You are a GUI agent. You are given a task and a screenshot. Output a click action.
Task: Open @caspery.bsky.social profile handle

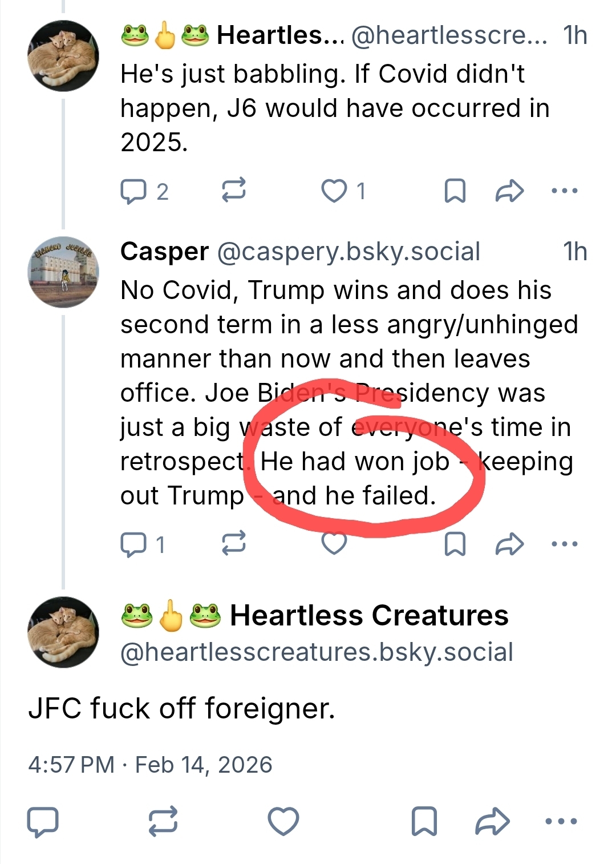[x=348, y=252]
